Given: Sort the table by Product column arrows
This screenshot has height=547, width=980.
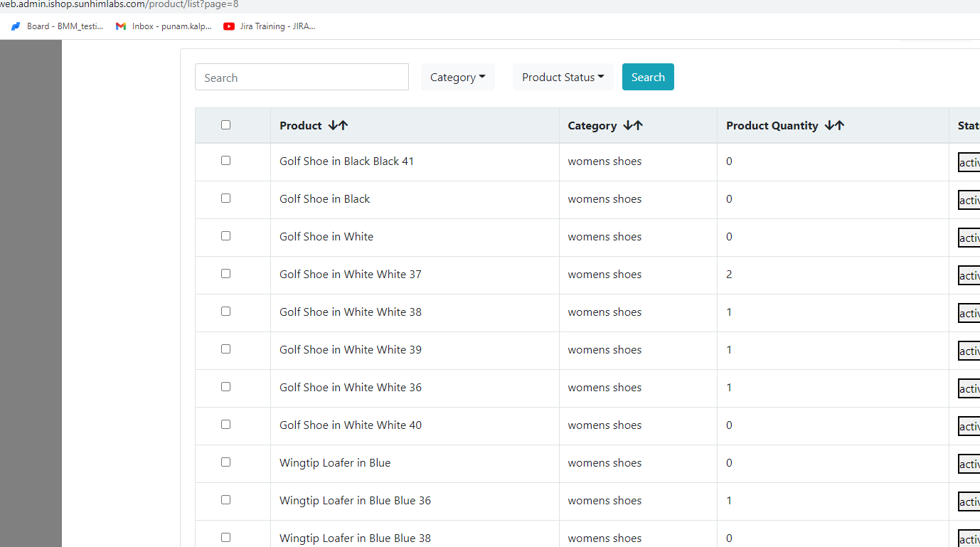Looking at the screenshot, I should click(338, 125).
